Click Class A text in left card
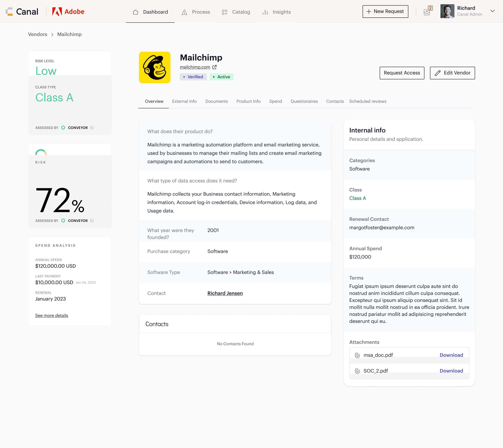503x448 pixels. (x=54, y=97)
